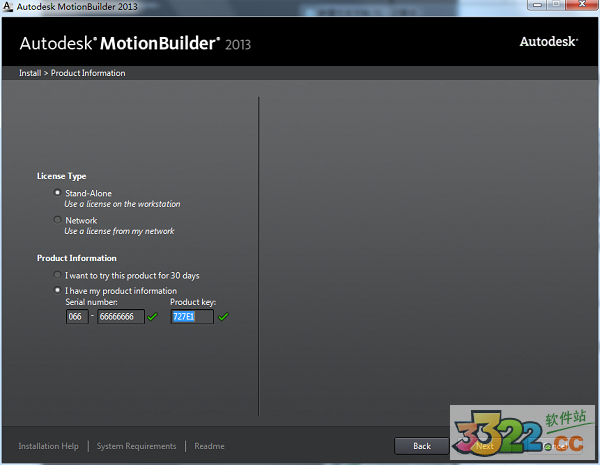Screen dimensions: 600x465
Task: Select the Network license type
Action: [x=57, y=220]
